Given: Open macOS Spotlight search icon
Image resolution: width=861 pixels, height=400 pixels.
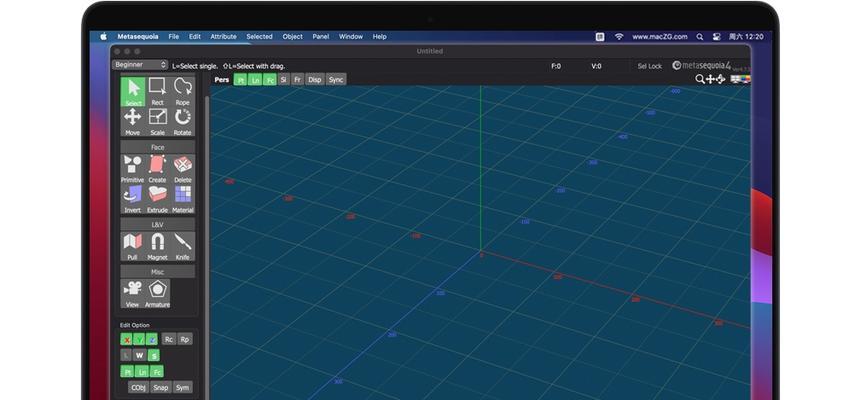Looking at the screenshot, I should point(700,37).
